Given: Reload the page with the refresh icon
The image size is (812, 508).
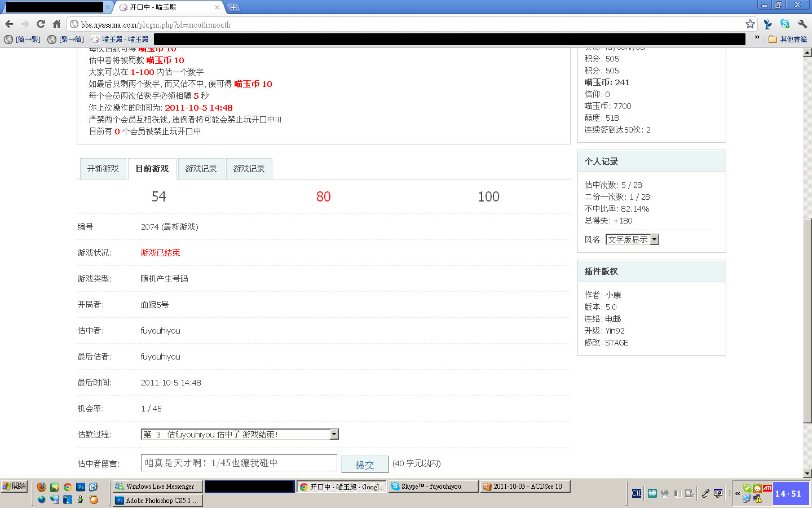Looking at the screenshot, I should [x=41, y=24].
